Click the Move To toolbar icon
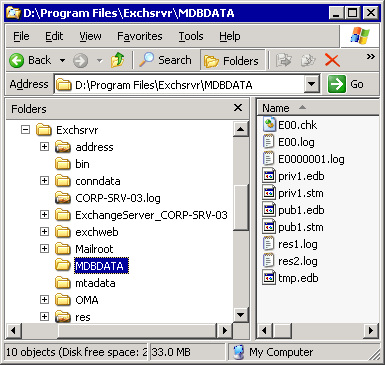385x365 pixels. tap(283, 60)
